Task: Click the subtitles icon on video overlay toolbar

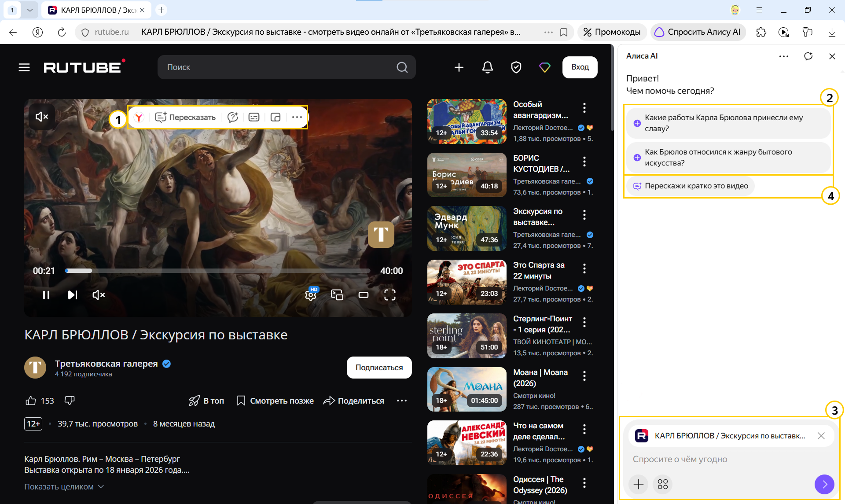Action: pyautogui.click(x=254, y=117)
